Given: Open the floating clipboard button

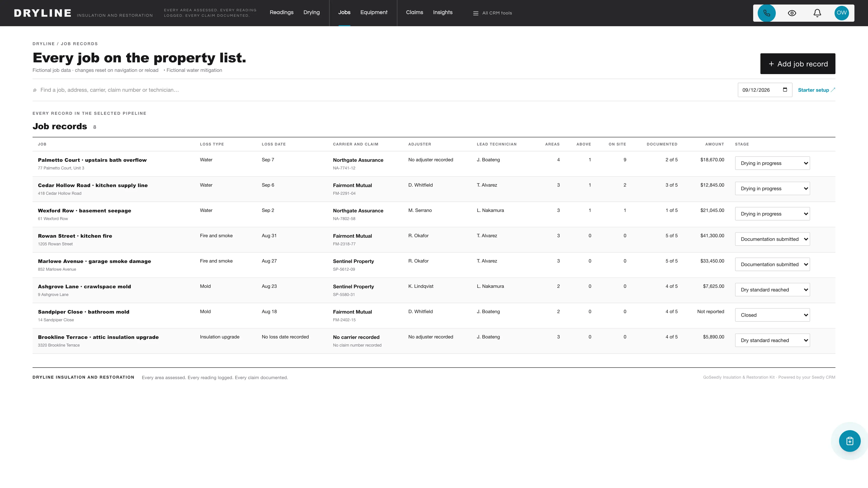Looking at the screenshot, I should tap(849, 441).
